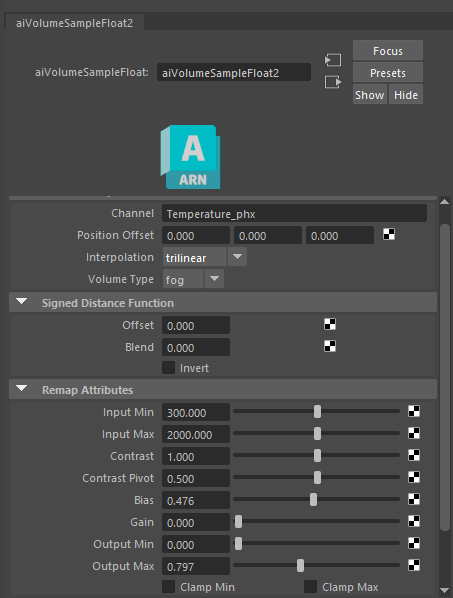
Task: Click the input connection arrow icon
Action: 333,60
